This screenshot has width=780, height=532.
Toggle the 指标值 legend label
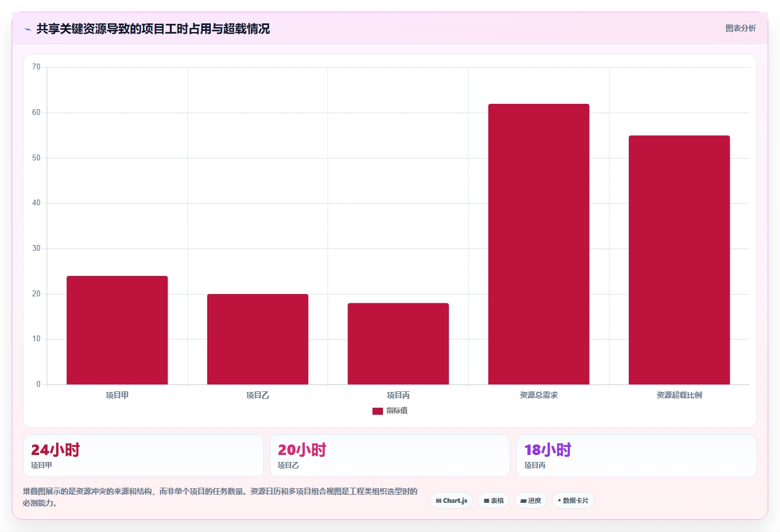[x=397, y=411]
